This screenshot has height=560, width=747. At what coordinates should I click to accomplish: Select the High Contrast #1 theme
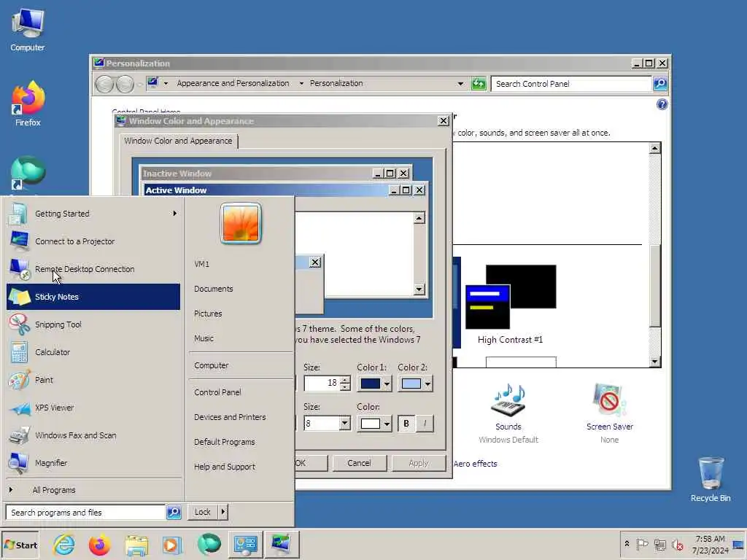(510, 304)
